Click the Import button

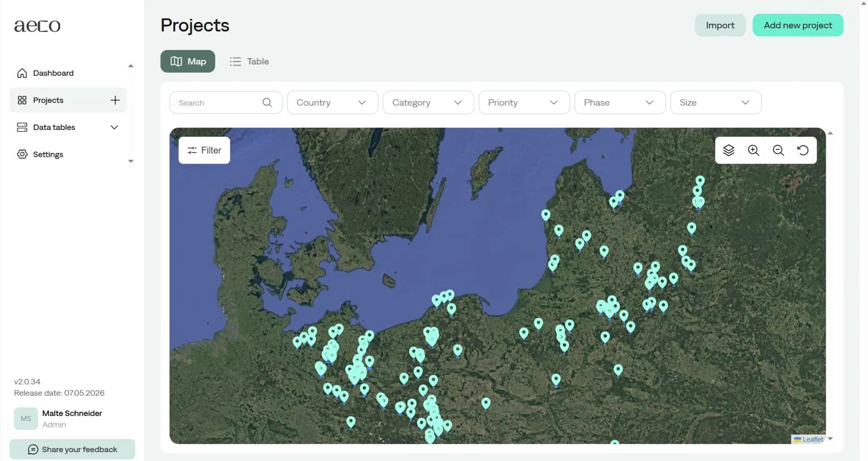[720, 25]
